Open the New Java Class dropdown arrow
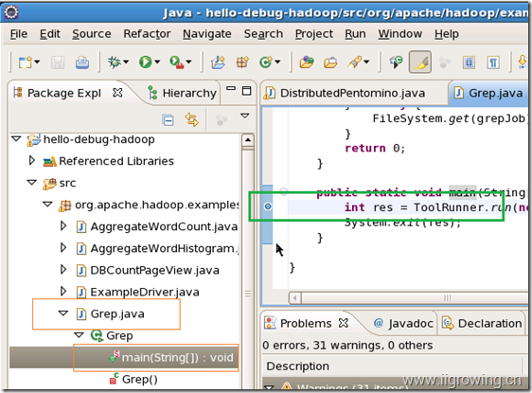Viewport: 532px width, 393px height. coord(277,63)
